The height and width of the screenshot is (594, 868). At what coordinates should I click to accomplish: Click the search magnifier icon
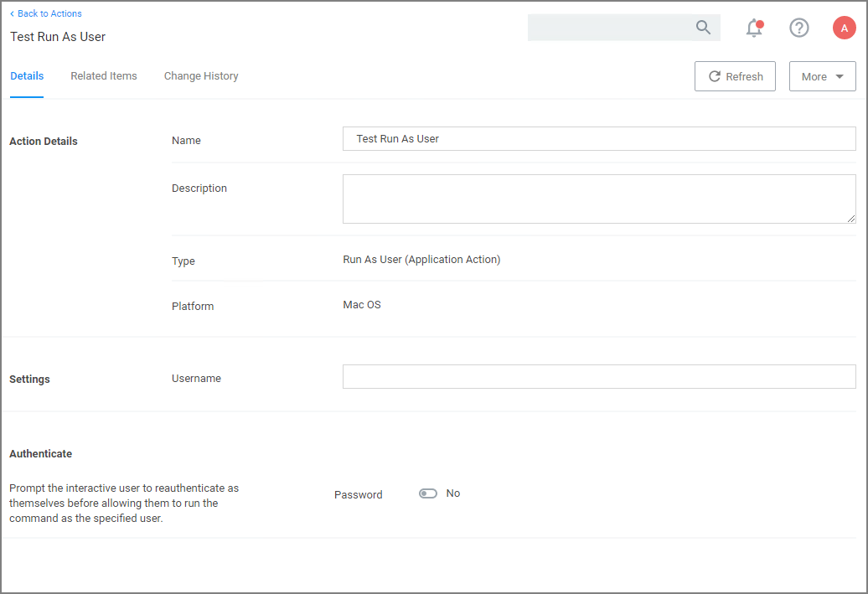703,28
